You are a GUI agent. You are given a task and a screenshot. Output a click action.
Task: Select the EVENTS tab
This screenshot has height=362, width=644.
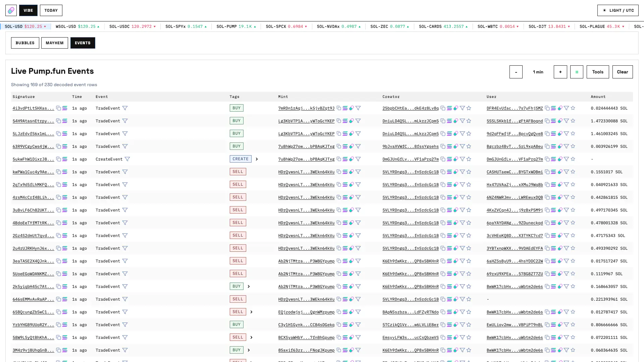pos(83,43)
